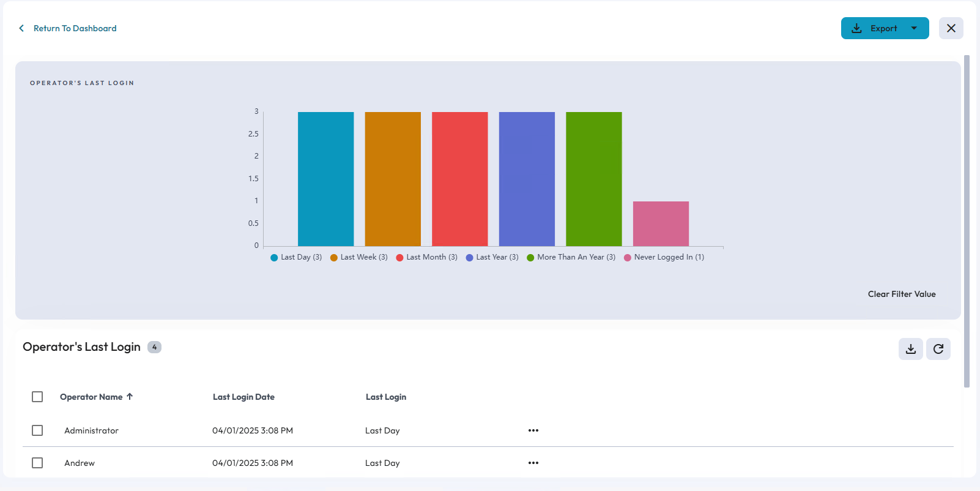Click the table download icon
This screenshot has width=980, height=491.
pyautogui.click(x=910, y=349)
